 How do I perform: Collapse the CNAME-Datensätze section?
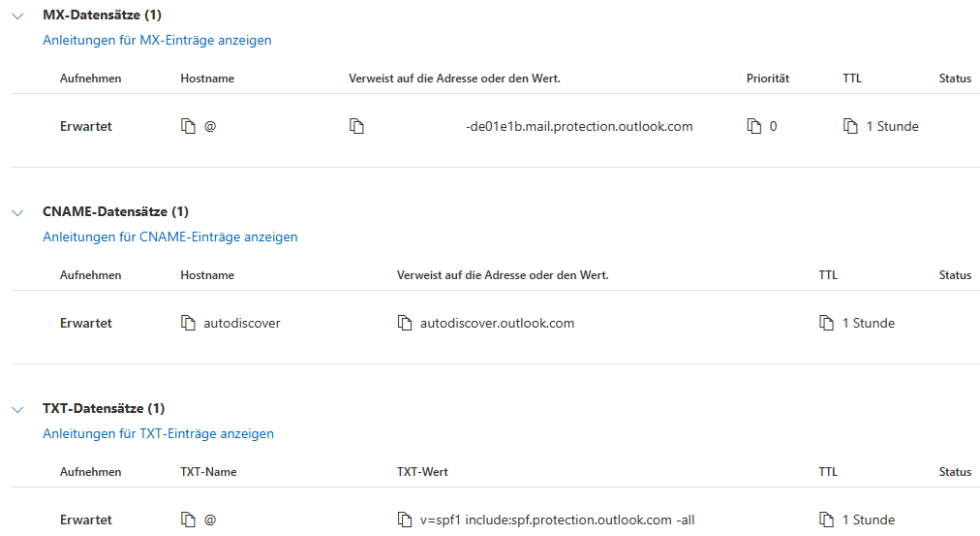[17, 212]
